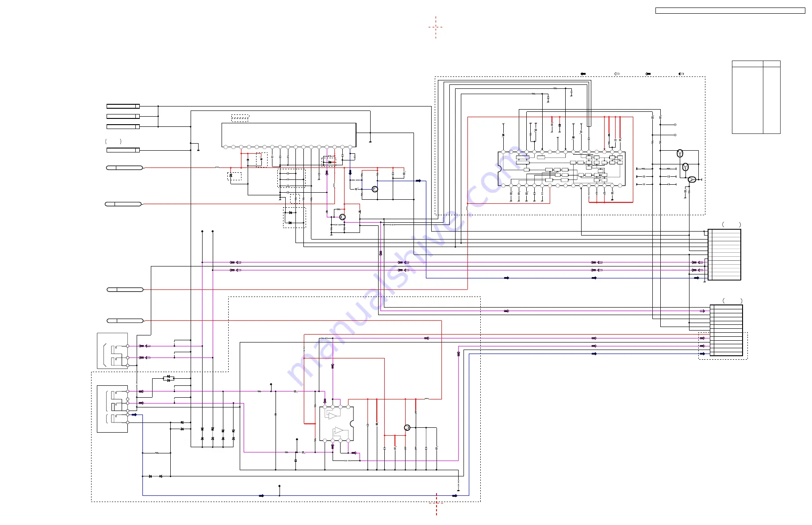Select the three-transistor cluster

click(686, 167)
